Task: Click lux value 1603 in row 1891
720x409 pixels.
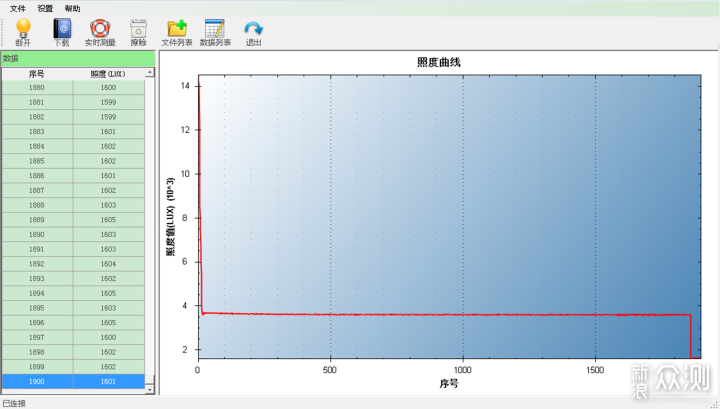Action: point(108,249)
